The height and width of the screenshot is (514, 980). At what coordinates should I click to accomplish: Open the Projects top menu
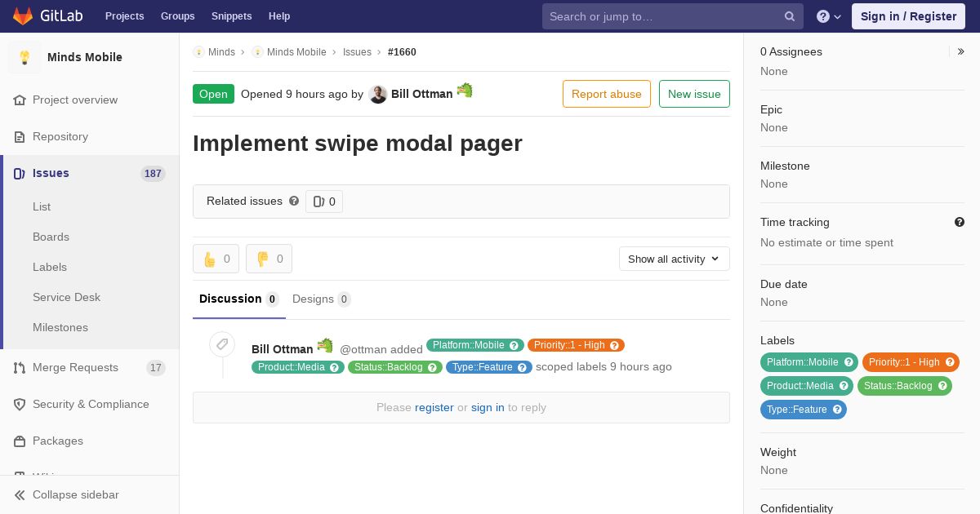124,16
